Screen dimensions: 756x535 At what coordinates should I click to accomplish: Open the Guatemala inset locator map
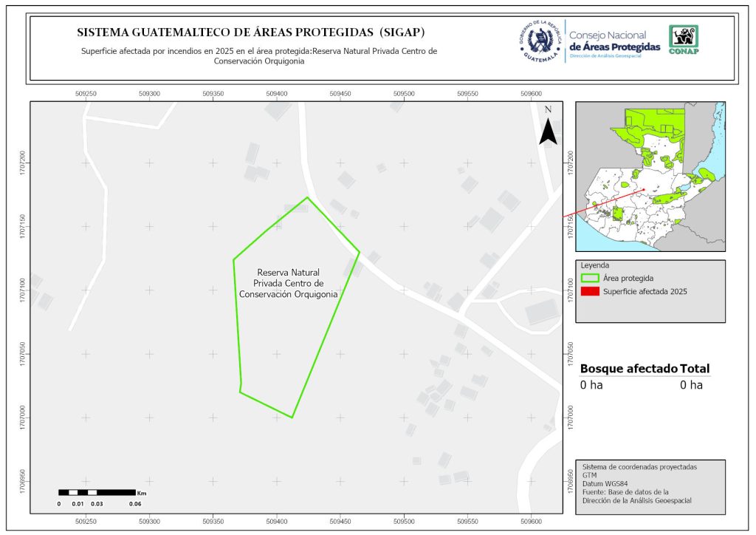coord(650,176)
